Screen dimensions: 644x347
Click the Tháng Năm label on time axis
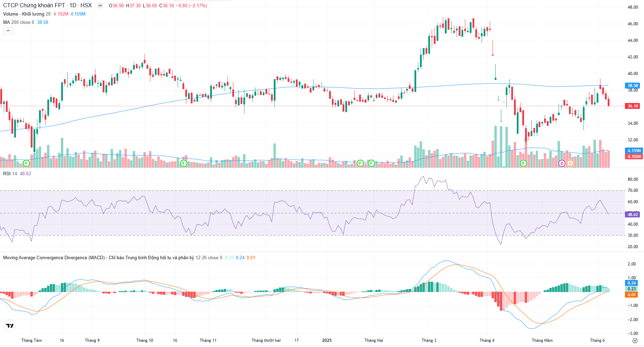(542, 340)
